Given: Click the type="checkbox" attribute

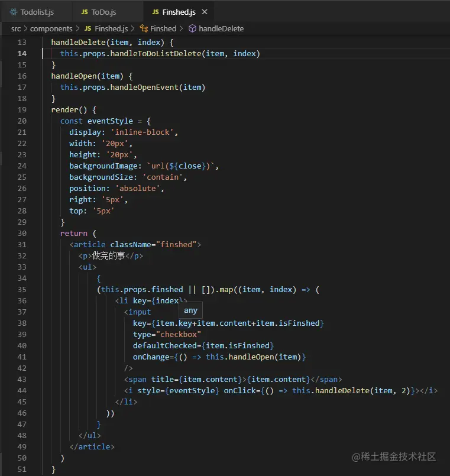Looking at the screenshot, I should 167,335.
